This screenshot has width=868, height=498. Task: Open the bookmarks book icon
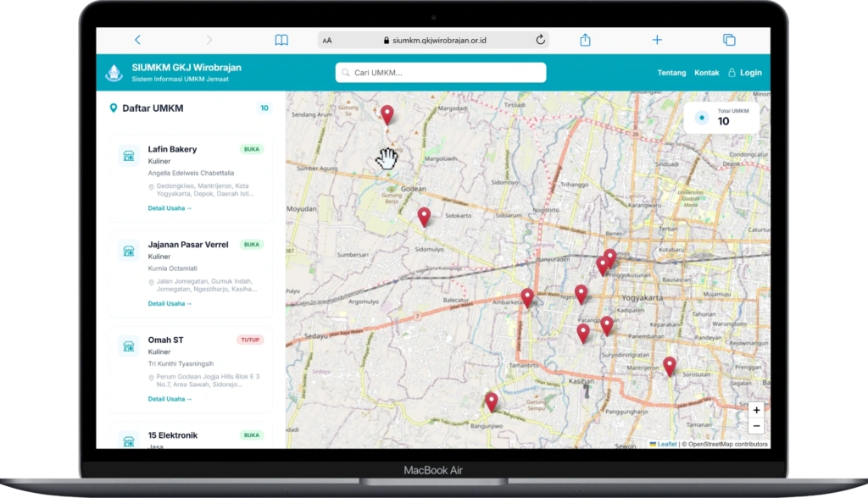click(281, 40)
